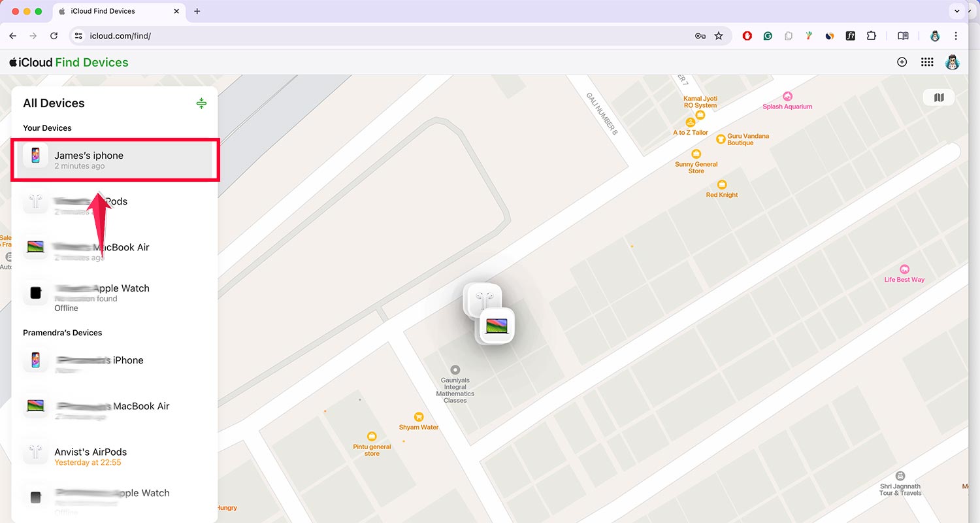980x523 pixels.
Task: Click the iCloud logo link
Action: coord(31,62)
